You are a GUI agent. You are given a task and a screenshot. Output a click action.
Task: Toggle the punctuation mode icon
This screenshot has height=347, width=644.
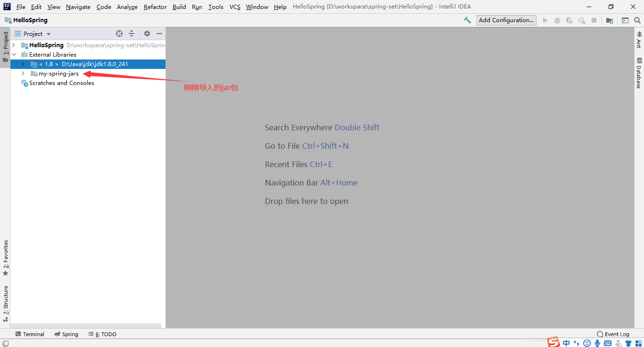tap(576, 343)
